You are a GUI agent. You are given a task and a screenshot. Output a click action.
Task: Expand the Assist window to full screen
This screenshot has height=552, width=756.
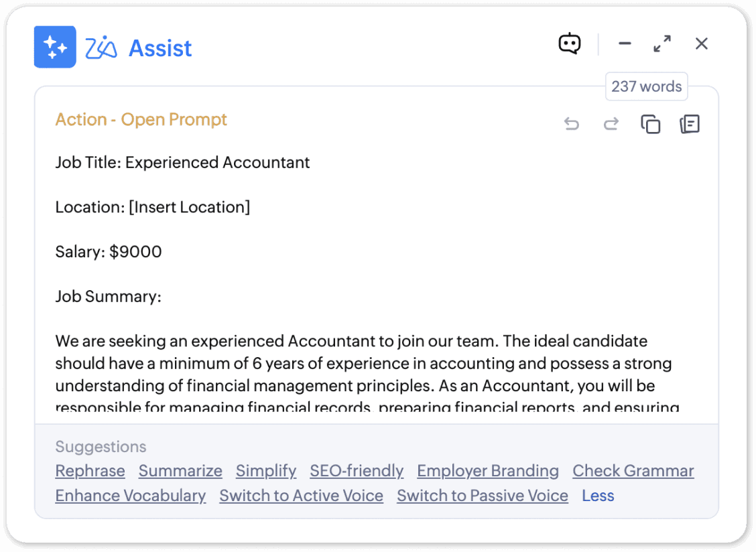662,43
